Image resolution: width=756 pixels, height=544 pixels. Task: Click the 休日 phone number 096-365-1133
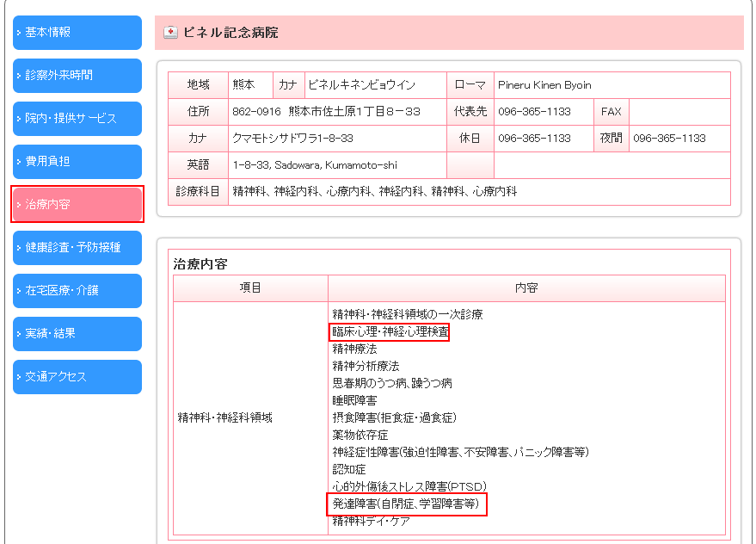point(534,139)
